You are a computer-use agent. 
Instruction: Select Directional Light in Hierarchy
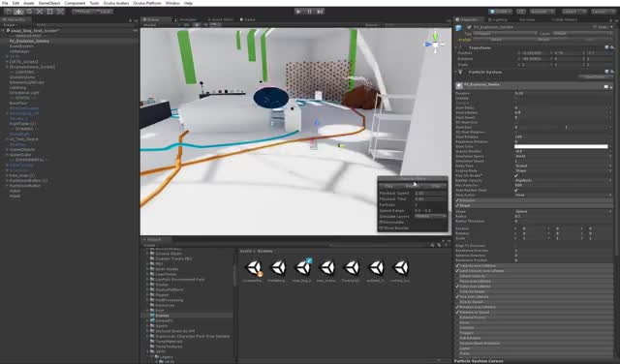[x=23, y=93]
